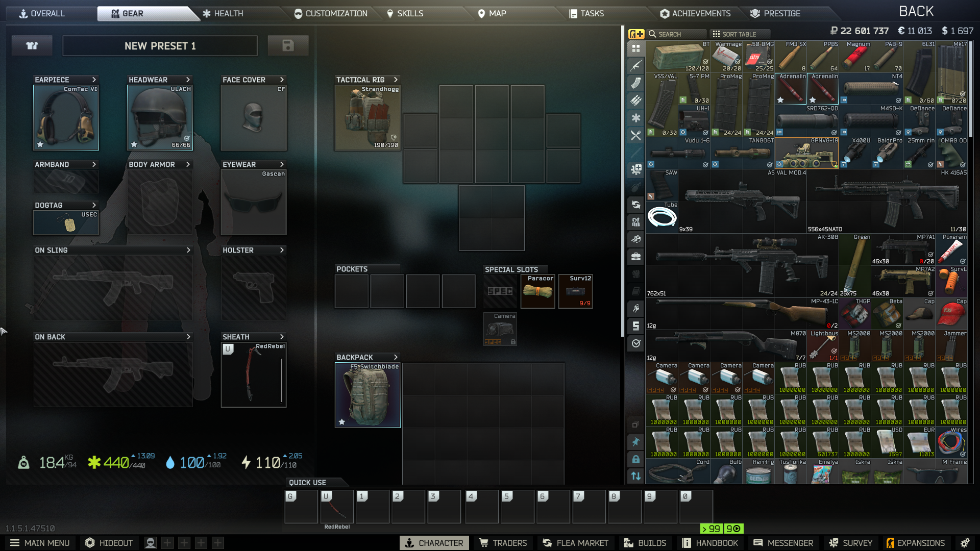The width and height of the screenshot is (980, 551).
Task: Click the add stash tab plus icon
Action: pyautogui.click(x=636, y=34)
